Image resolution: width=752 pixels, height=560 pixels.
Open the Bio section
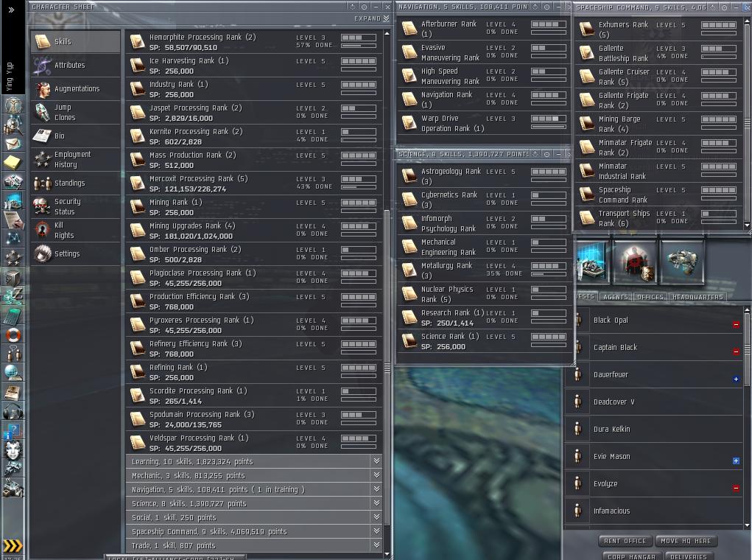coord(75,136)
